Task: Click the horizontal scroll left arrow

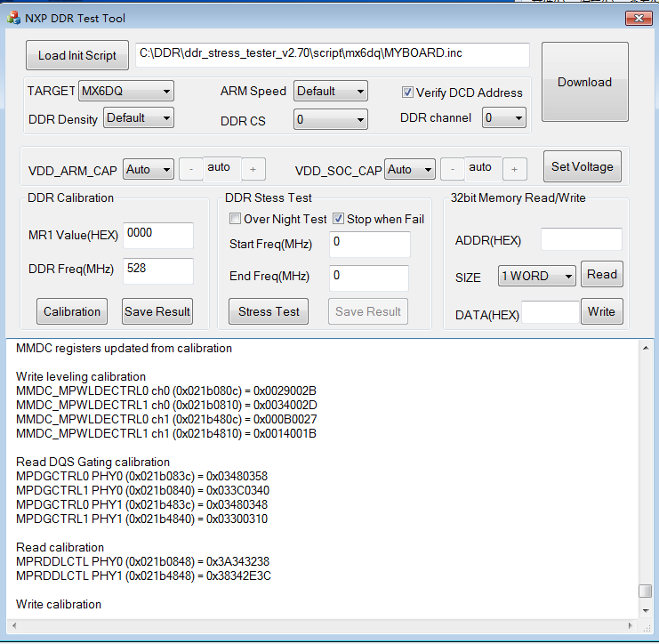Action: pos(14,625)
